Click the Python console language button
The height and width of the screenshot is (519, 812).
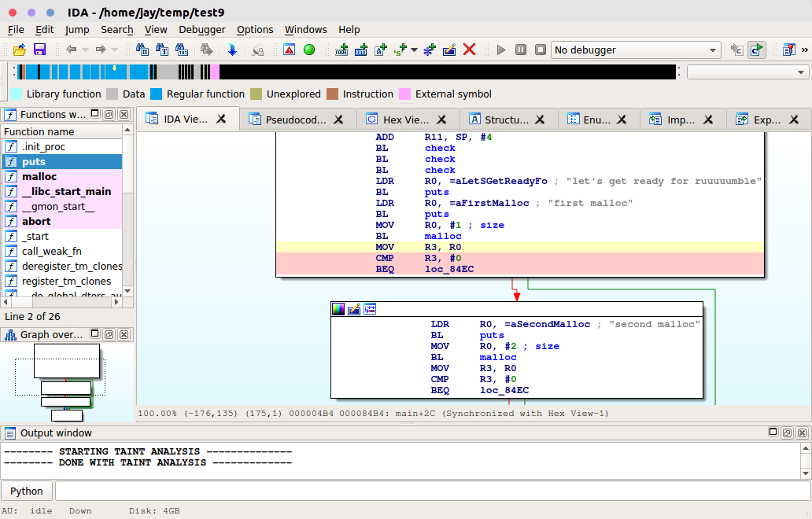pos(27,491)
